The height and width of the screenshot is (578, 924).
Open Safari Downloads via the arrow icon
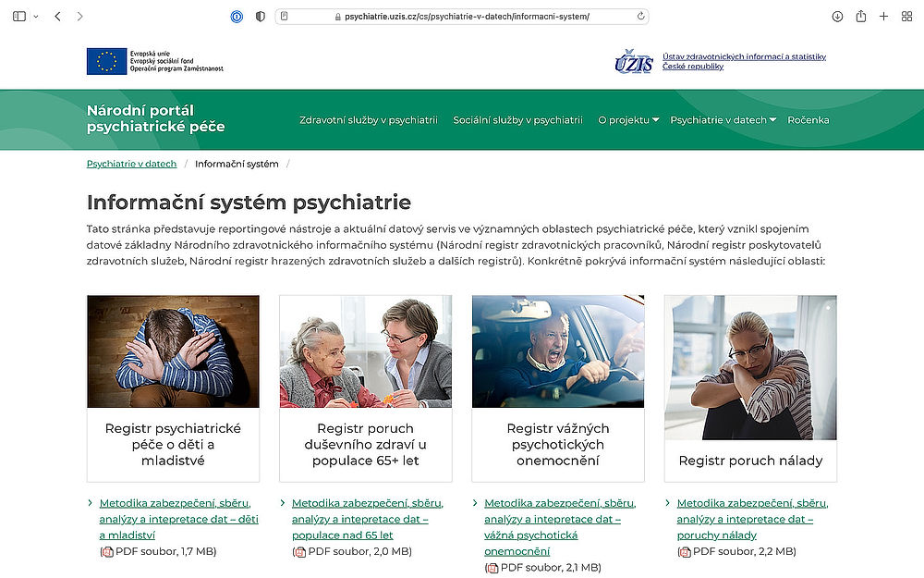tap(836, 16)
